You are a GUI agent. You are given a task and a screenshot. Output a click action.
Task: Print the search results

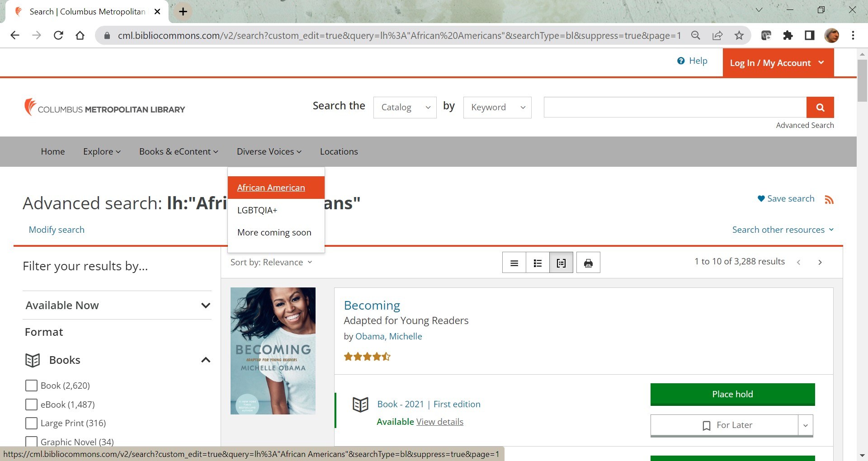tap(588, 263)
